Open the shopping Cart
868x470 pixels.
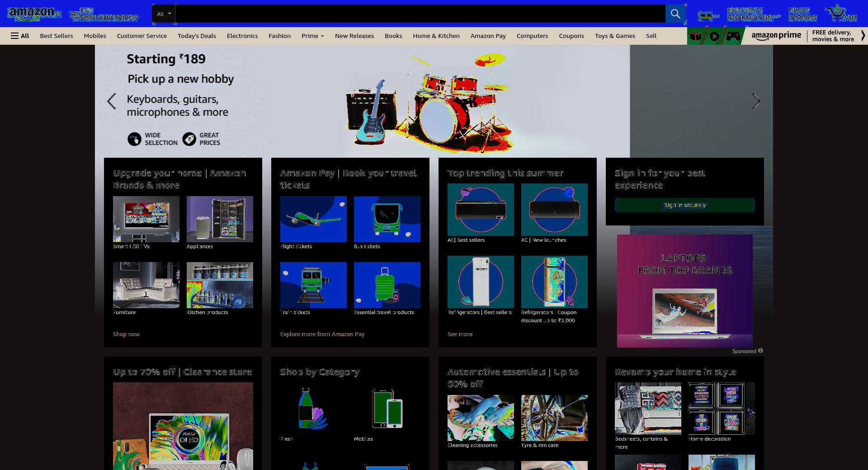pyautogui.click(x=842, y=14)
